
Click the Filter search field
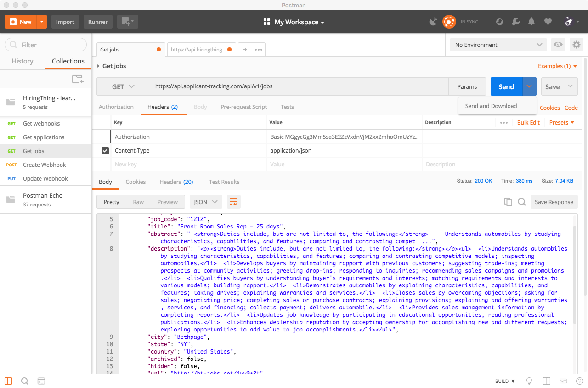45,45
